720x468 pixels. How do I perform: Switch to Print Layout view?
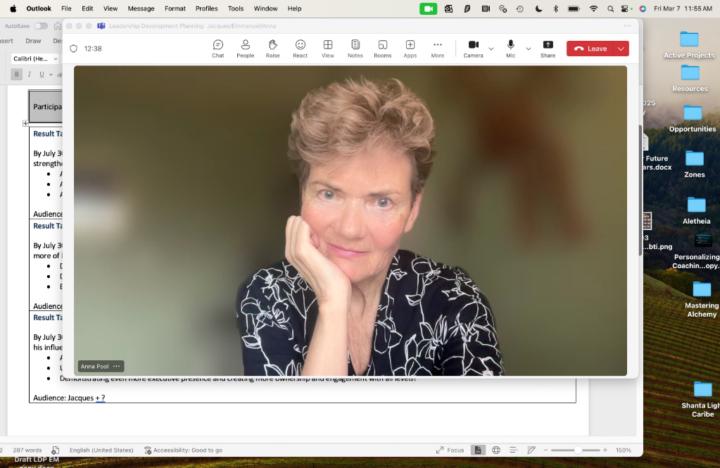478,450
